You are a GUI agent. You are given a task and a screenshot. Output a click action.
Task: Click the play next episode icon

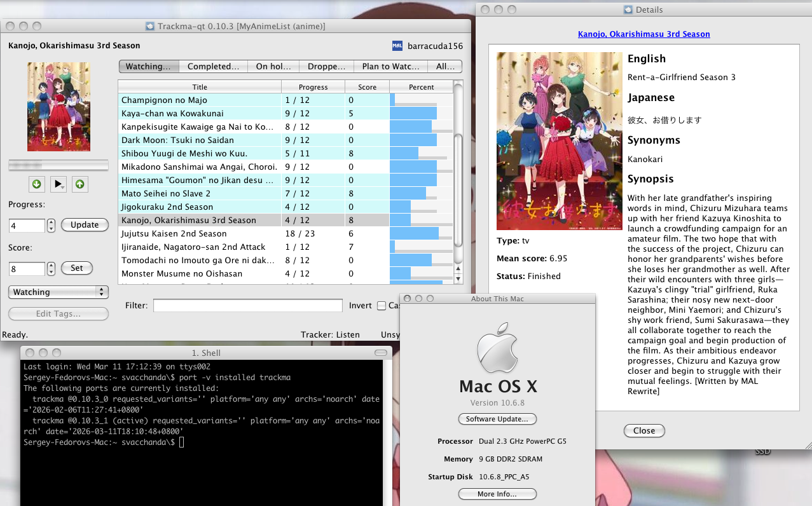click(58, 184)
